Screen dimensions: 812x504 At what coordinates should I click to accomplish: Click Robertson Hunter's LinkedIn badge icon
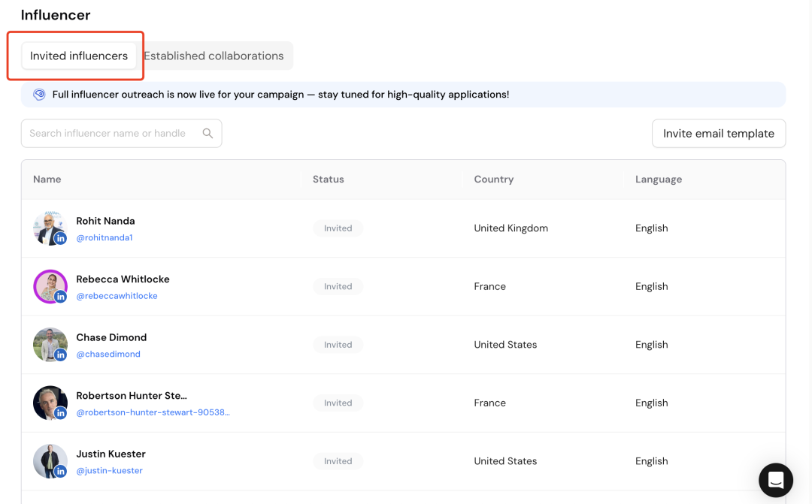(61, 413)
